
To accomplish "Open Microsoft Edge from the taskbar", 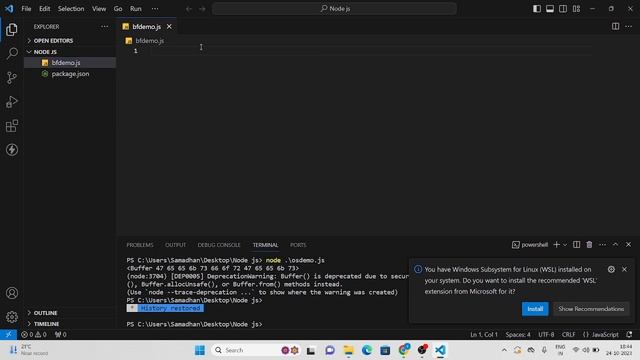I will pyautogui.click(x=367, y=350).
